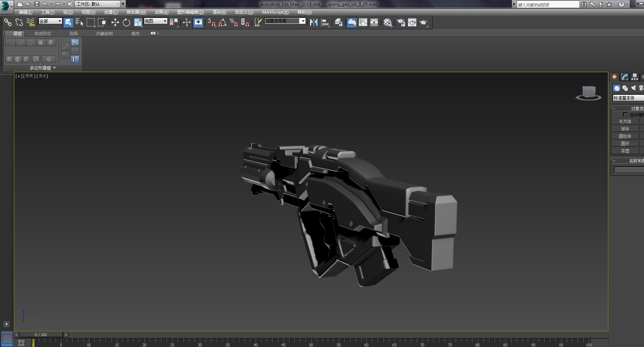The height and width of the screenshot is (347, 644).
Task: Toggle Angle Snap
Action: pyautogui.click(x=223, y=22)
